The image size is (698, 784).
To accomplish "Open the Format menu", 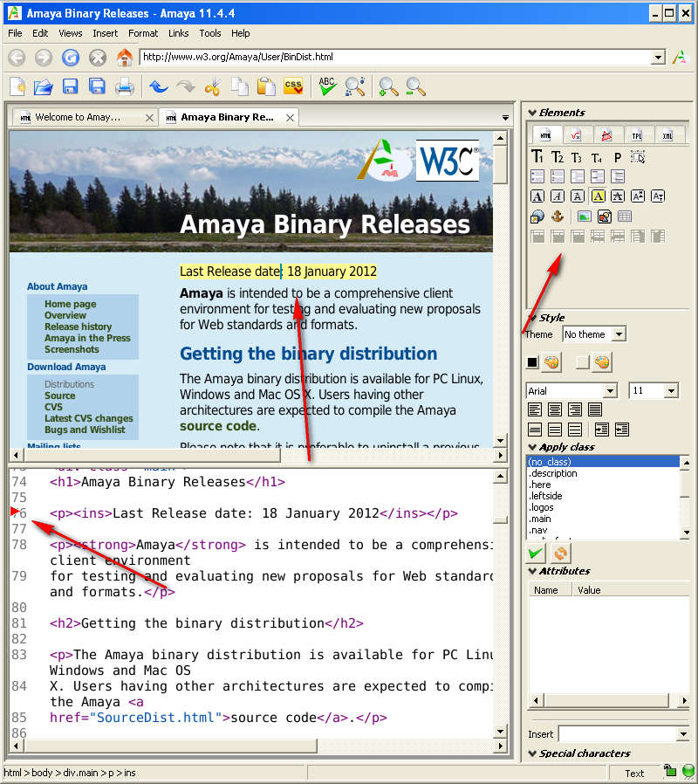I will coord(143,33).
